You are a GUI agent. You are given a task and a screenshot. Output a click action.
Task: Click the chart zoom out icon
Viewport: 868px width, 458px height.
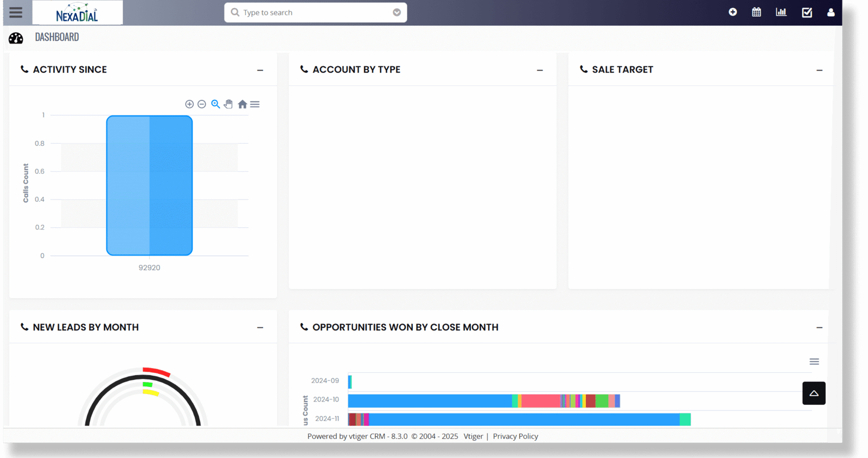click(x=202, y=104)
